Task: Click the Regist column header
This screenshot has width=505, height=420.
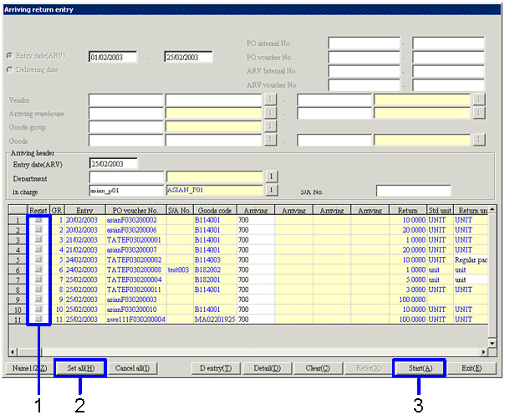Action: click(x=38, y=210)
